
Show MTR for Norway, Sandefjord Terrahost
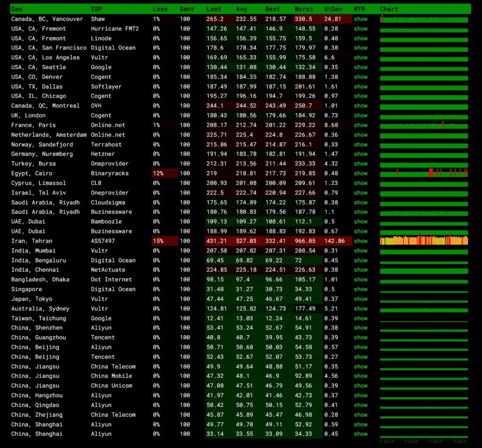[361, 144]
